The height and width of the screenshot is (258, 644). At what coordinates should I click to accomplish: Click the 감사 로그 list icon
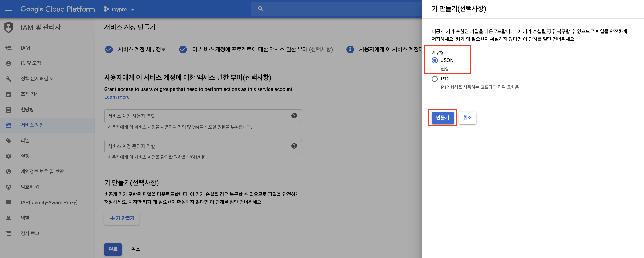click(8, 233)
